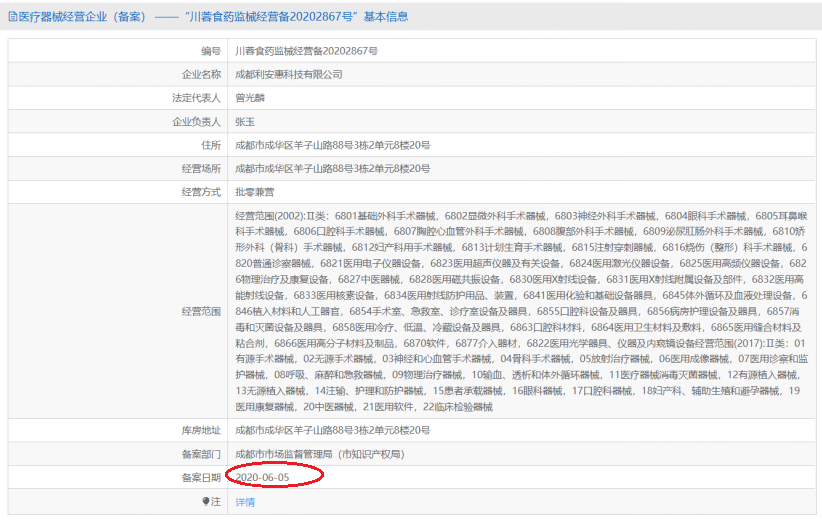Click the 备案日期 row label
Image resolution: width=822 pixels, height=522 pixels.
201,477
